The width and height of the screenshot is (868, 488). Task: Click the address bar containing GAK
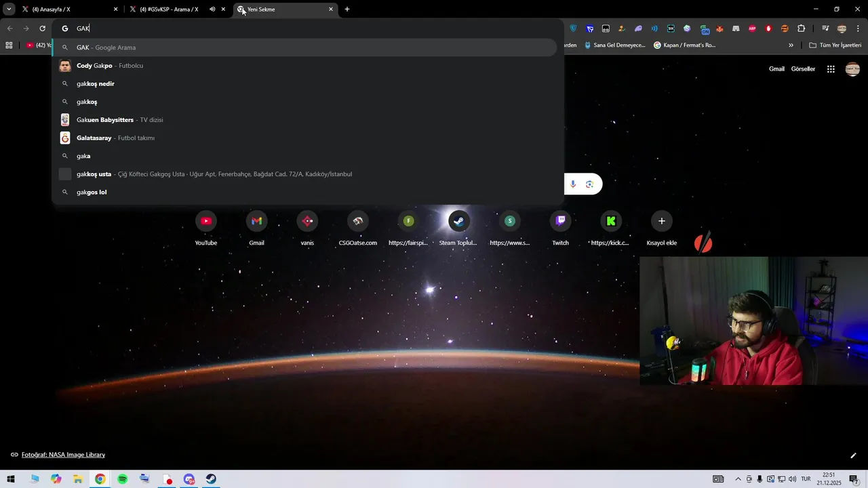[x=309, y=28]
